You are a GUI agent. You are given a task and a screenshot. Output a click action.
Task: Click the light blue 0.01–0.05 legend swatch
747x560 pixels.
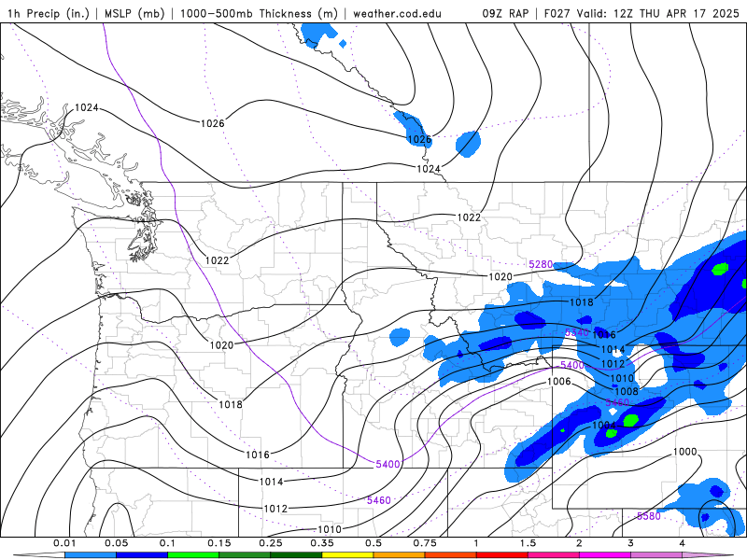tap(91, 555)
